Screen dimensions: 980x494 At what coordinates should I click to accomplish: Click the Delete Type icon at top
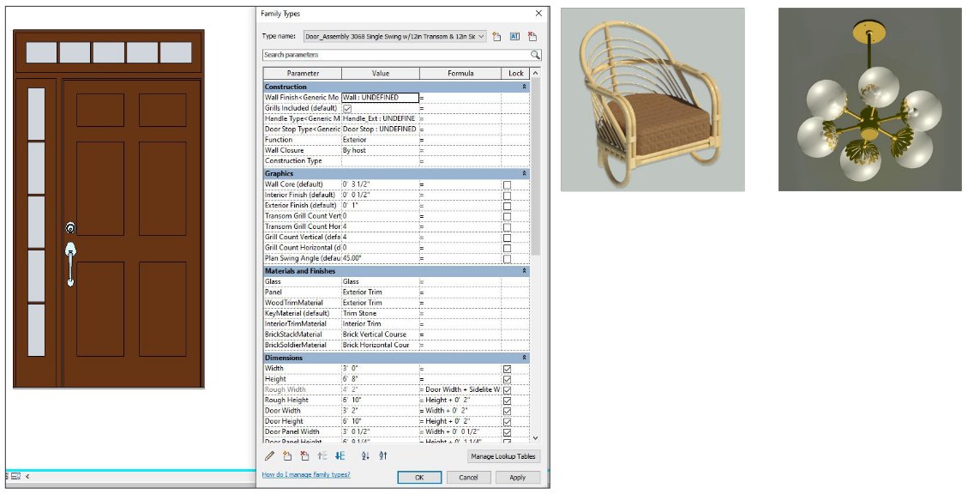click(x=532, y=37)
